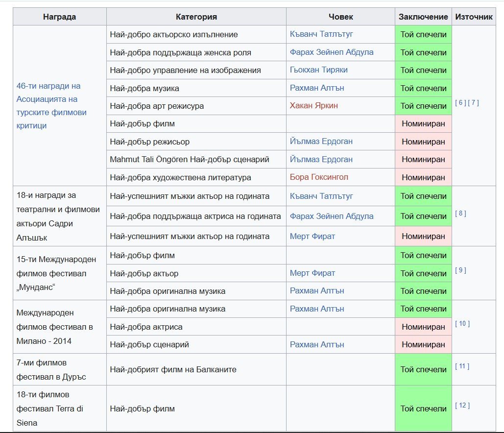504x433 pixels.
Task: Open Къванч Татлътуг in Най-добро актьорско изпълнение row
Action: tap(321, 34)
